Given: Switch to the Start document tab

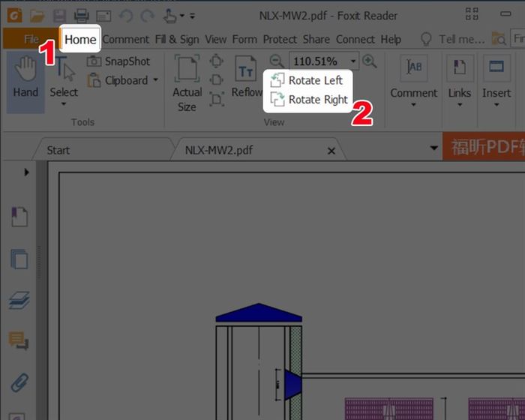Looking at the screenshot, I should (58, 150).
